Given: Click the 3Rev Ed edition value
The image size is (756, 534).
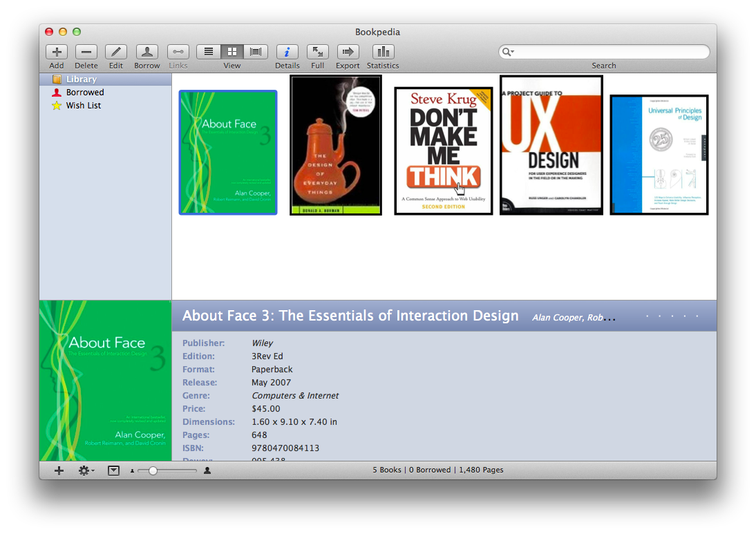Looking at the screenshot, I should 267,356.
